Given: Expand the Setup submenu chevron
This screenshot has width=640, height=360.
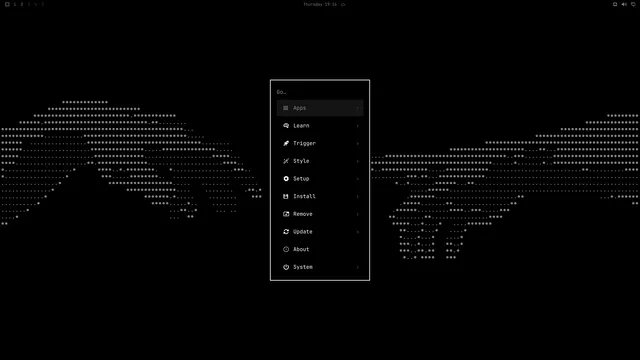Looking at the screenshot, I should [358, 179].
